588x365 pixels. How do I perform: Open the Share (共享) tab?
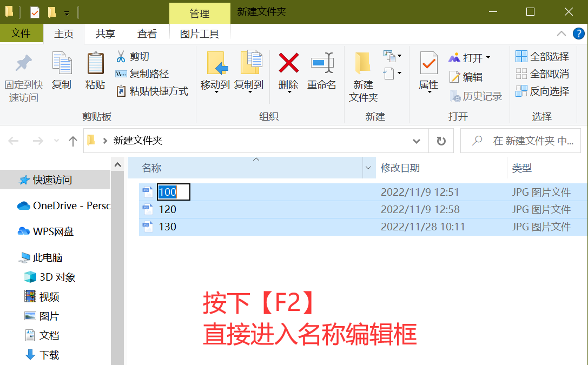(105, 34)
